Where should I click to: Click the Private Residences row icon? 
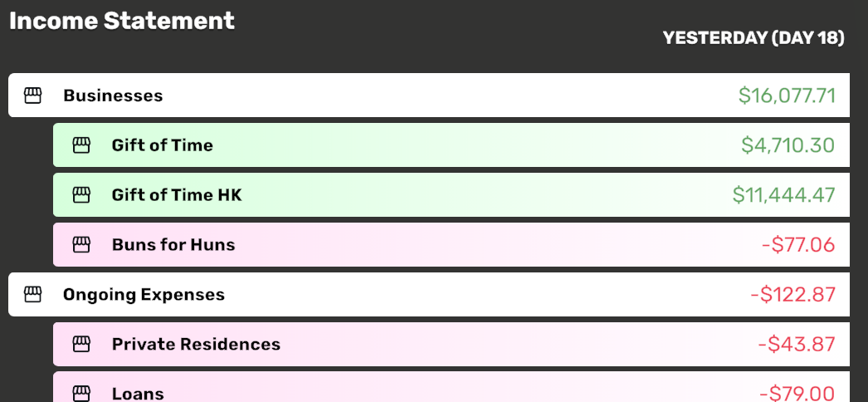[81, 345]
